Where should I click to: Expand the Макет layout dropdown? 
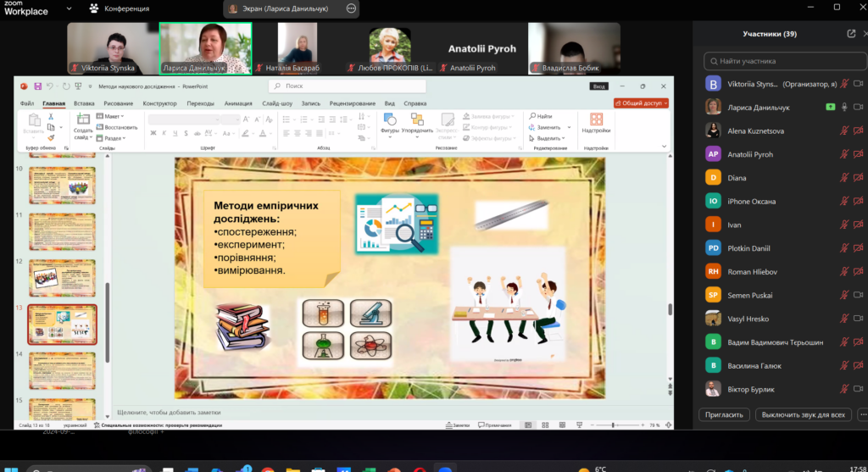click(110, 116)
